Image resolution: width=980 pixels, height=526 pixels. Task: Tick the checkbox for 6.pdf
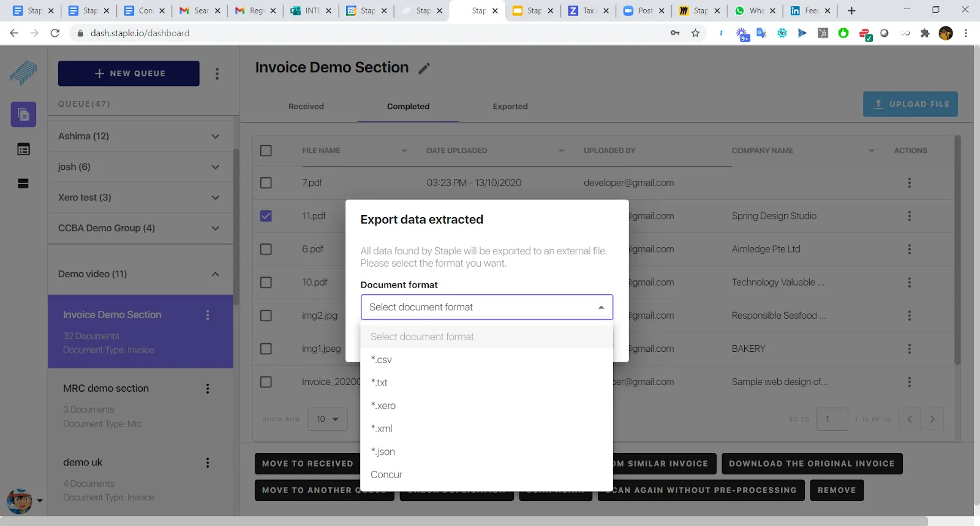point(266,250)
